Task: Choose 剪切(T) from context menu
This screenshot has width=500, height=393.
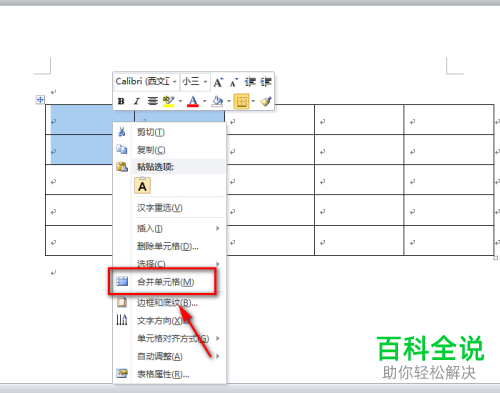Action: point(170,132)
